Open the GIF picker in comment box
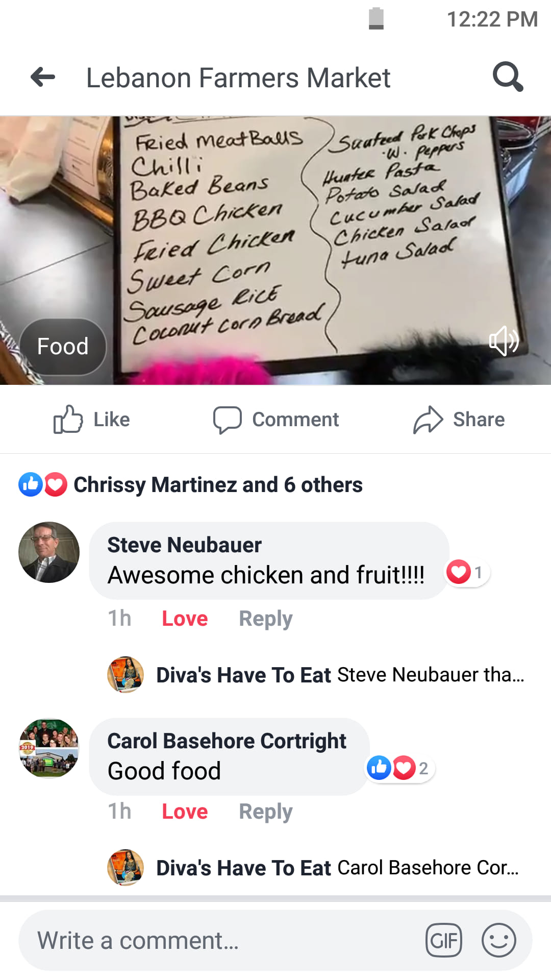The width and height of the screenshot is (551, 980). point(444,940)
